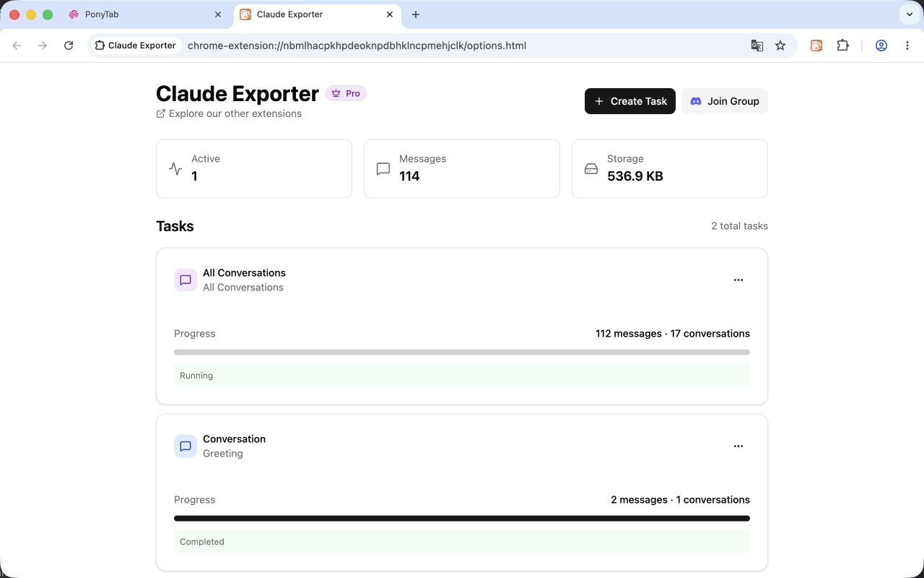Click the Claude Exporter page title

[237, 94]
